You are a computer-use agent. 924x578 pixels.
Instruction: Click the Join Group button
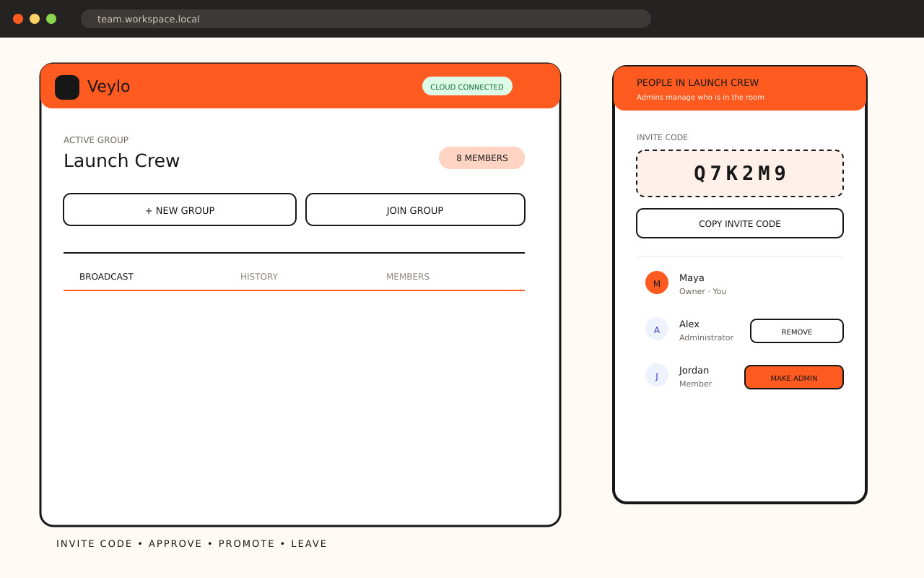pos(415,210)
